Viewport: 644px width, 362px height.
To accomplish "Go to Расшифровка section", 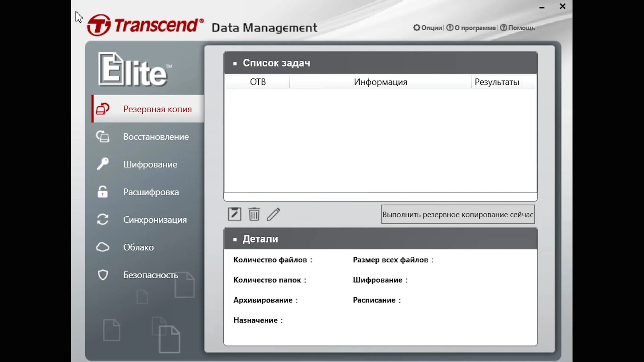I will (148, 192).
